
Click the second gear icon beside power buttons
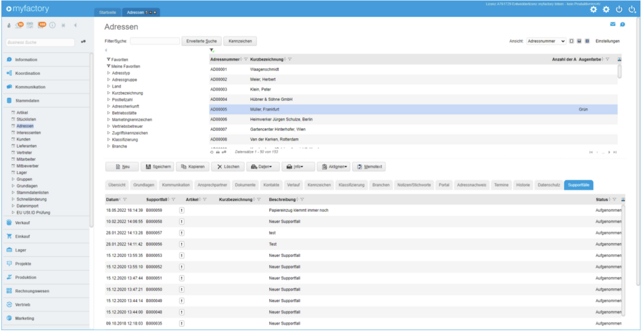click(606, 9)
